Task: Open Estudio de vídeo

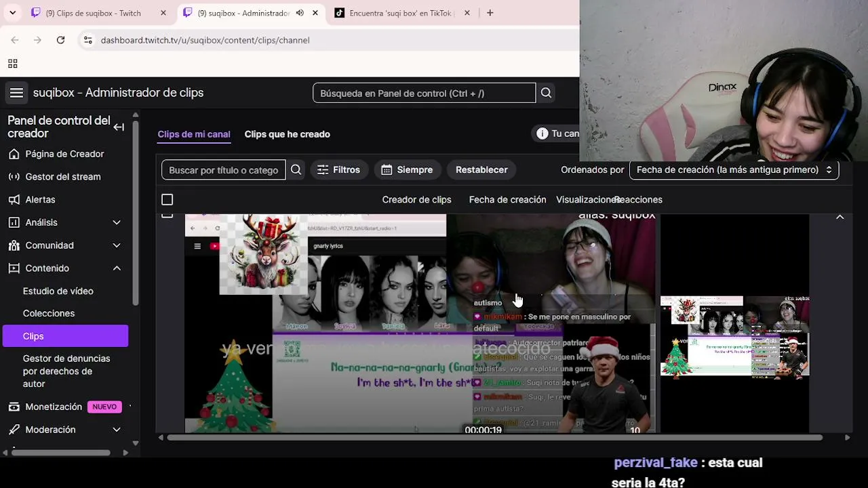Action: pyautogui.click(x=58, y=291)
